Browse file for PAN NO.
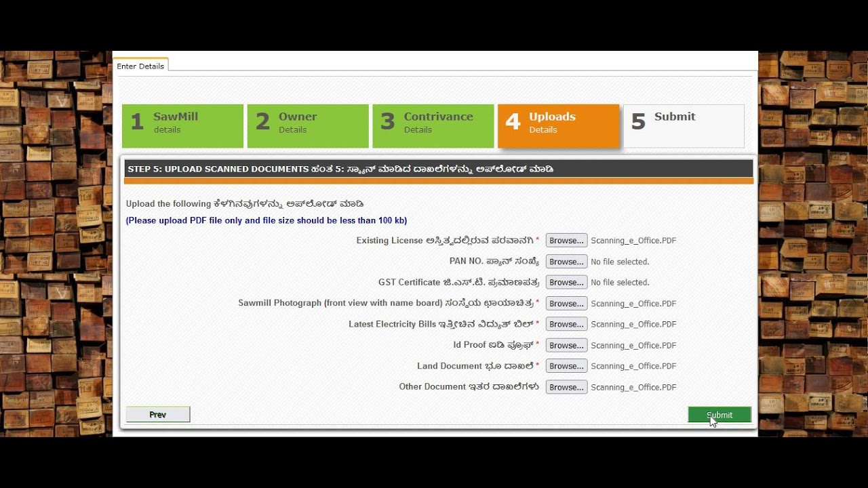Screen dimensions: 868x488 coord(566,262)
